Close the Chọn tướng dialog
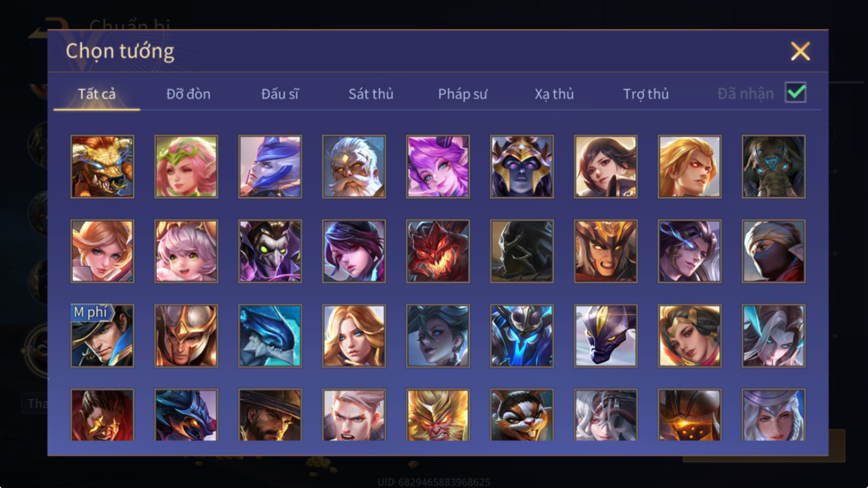Image resolution: width=868 pixels, height=488 pixels. coord(800,51)
